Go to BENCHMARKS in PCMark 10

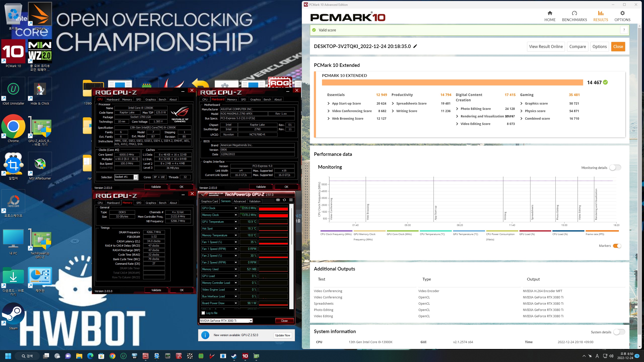click(574, 16)
